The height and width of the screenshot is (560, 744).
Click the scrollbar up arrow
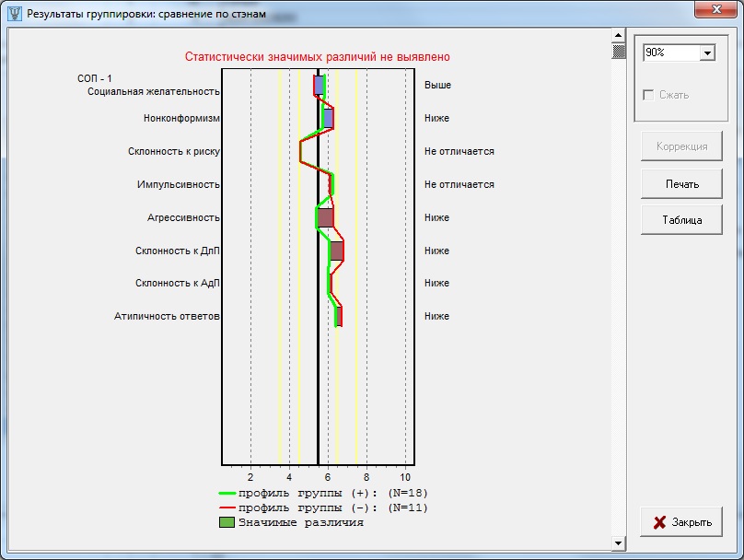(x=619, y=36)
